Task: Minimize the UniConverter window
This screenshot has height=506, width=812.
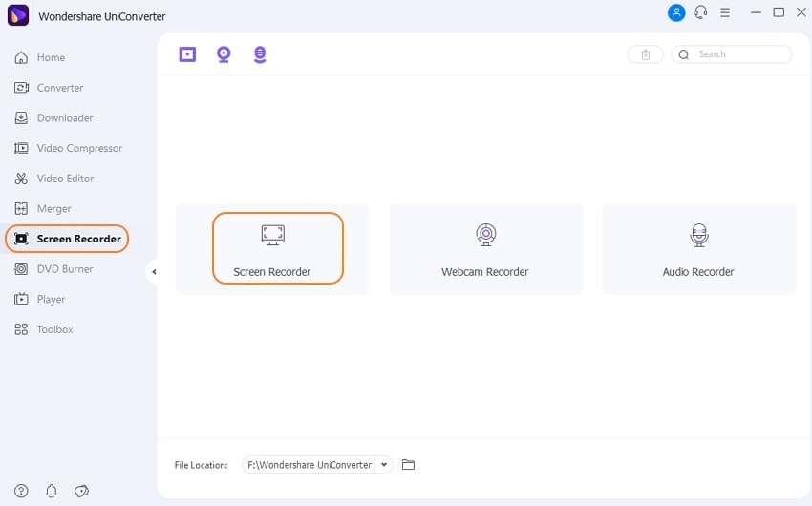Action: point(756,12)
